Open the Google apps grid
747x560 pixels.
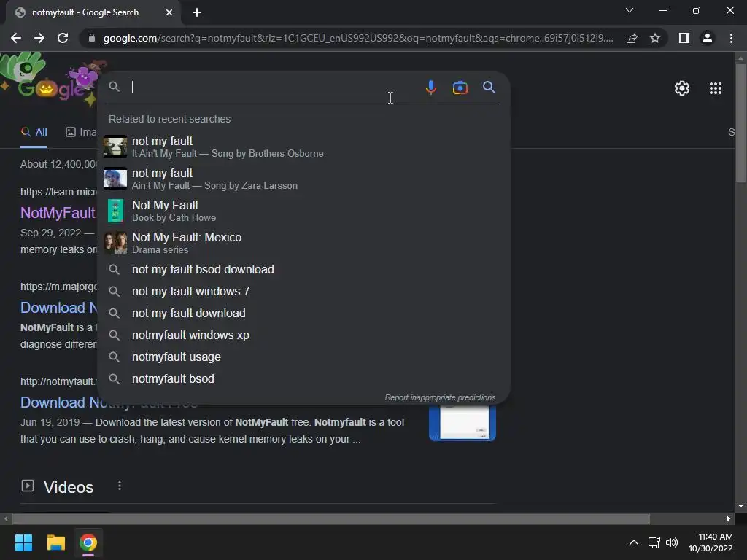pyautogui.click(x=715, y=88)
